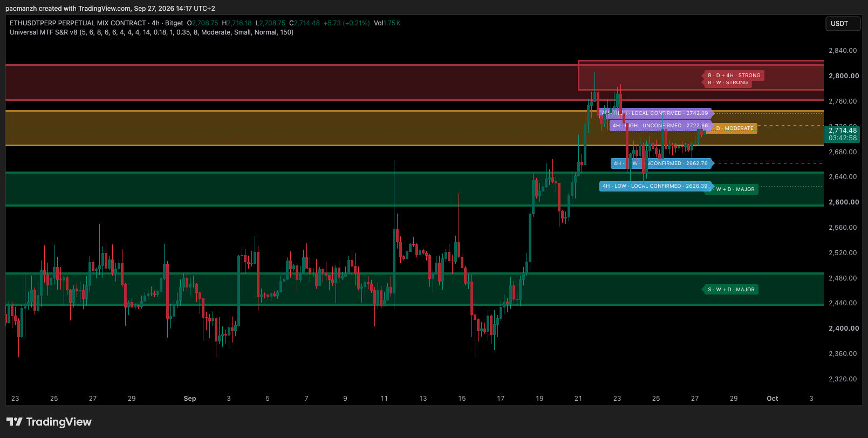Click the TradingView logo
This screenshot has width=868, height=438.
click(x=49, y=422)
